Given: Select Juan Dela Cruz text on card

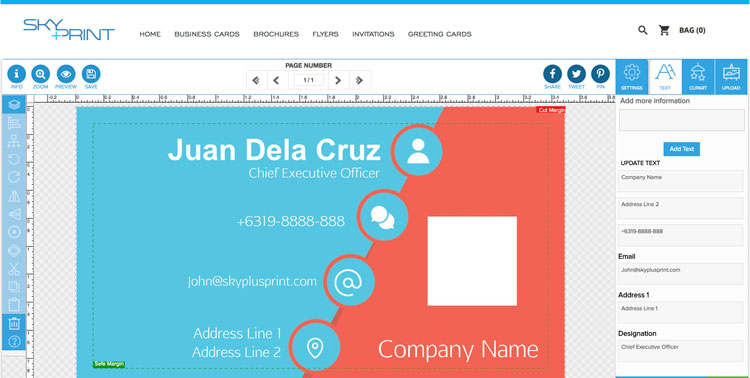Looking at the screenshot, I should pyautogui.click(x=274, y=150).
